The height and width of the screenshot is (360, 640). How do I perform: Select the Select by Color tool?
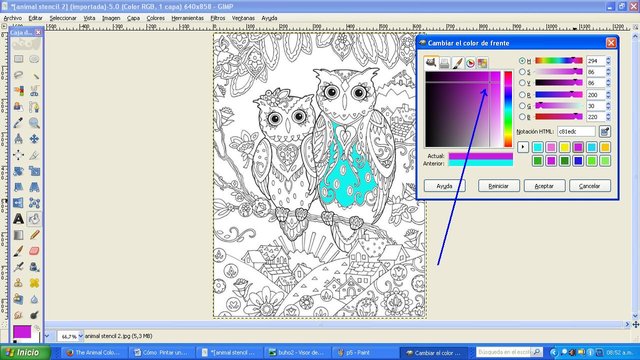[x=18, y=91]
